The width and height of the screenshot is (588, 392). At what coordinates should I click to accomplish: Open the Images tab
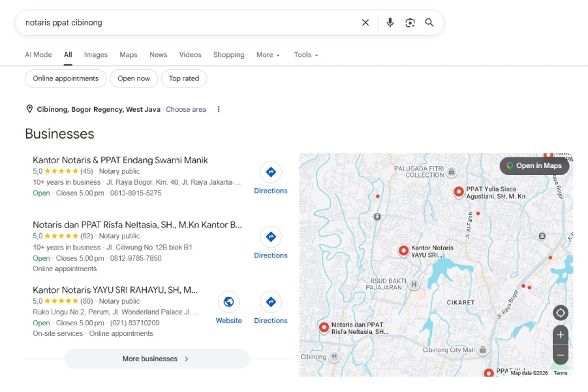tap(96, 55)
